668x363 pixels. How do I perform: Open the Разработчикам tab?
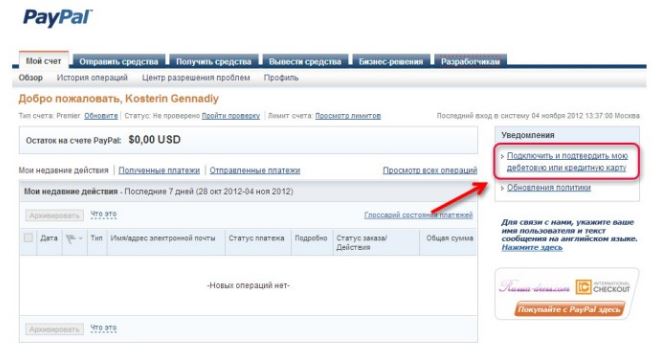coord(470,61)
